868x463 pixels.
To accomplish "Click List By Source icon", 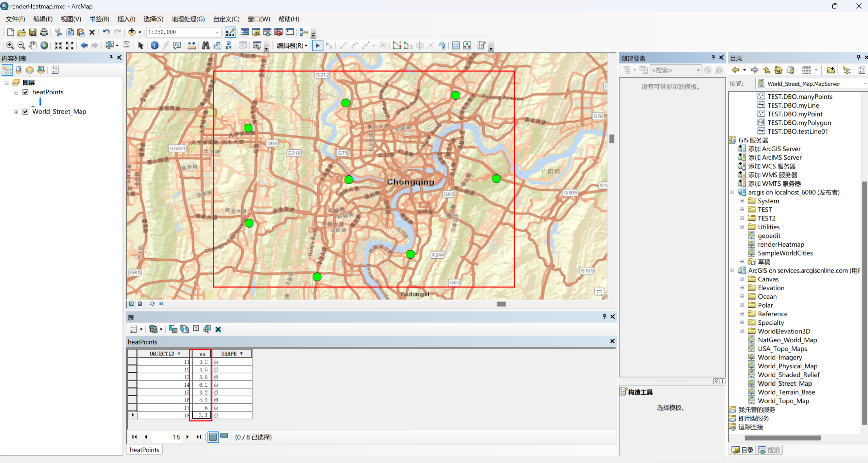I will (19, 70).
